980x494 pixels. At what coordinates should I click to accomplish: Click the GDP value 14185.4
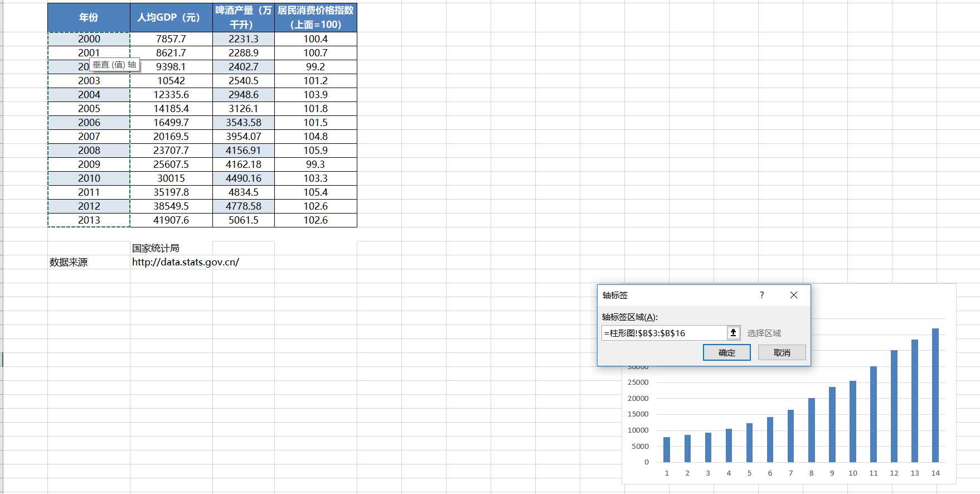point(171,109)
